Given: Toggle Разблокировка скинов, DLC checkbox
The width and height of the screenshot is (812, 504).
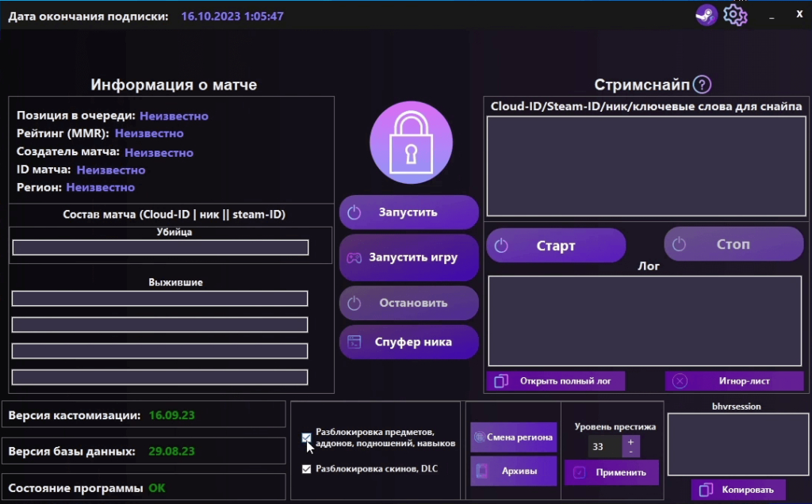Looking at the screenshot, I should (306, 469).
